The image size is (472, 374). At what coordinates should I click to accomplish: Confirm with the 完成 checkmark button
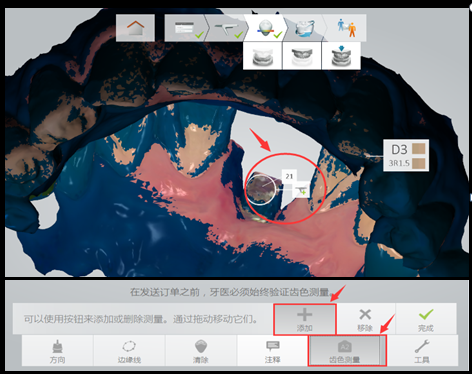click(x=426, y=319)
